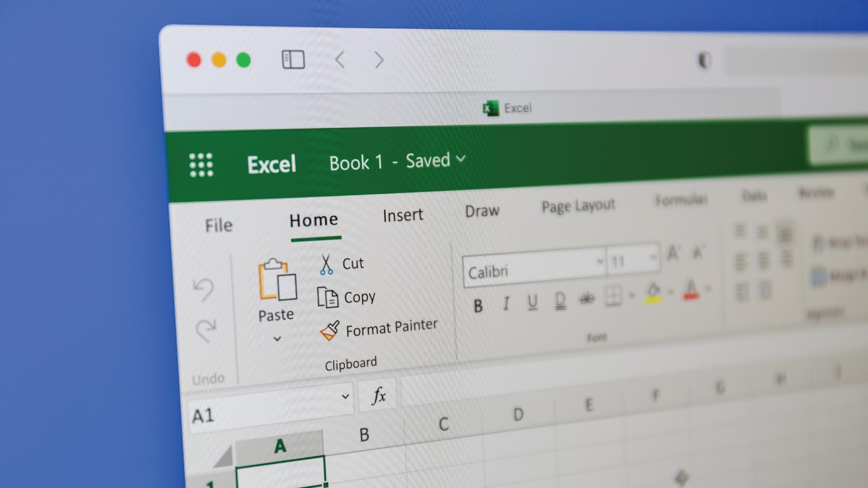Screen dimensions: 868x488
Task: Click the select-all corner triangle
Action: 224,457
